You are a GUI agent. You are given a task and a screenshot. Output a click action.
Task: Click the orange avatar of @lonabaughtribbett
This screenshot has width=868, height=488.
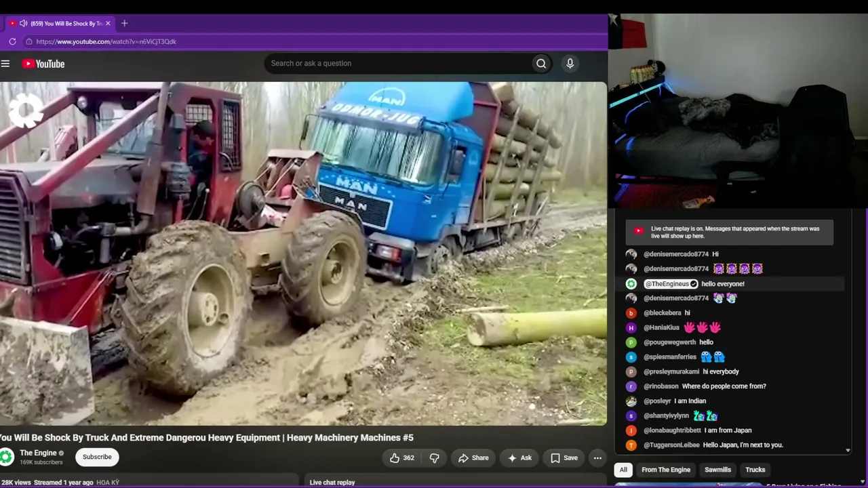pos(631,430)
